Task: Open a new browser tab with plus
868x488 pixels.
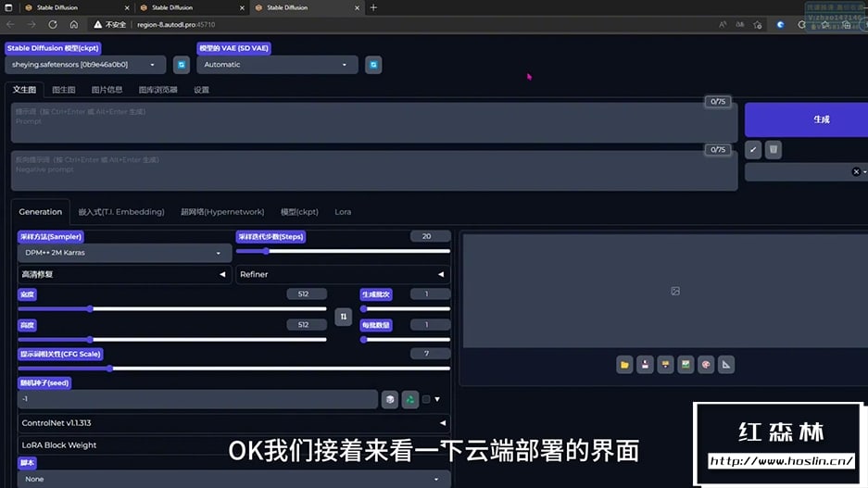Action: click(x=373, y=7)
